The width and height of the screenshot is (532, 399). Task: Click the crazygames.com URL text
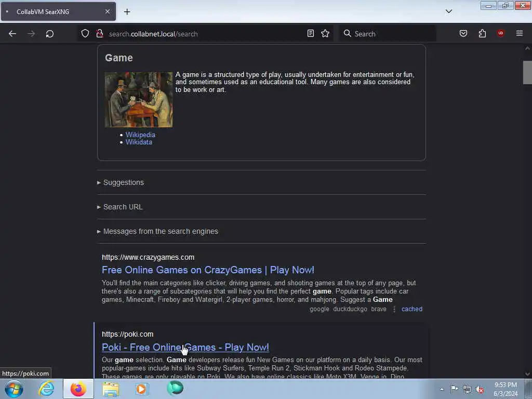coord(148,258)
